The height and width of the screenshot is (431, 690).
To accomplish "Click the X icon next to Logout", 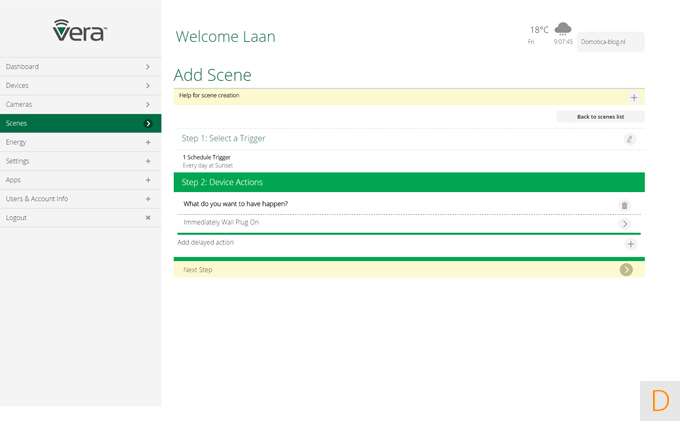I will (x=148, y=218).
